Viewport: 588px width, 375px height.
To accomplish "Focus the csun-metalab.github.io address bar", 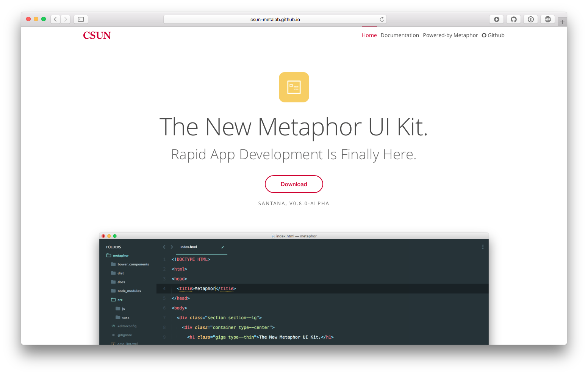I will (275, 19).
